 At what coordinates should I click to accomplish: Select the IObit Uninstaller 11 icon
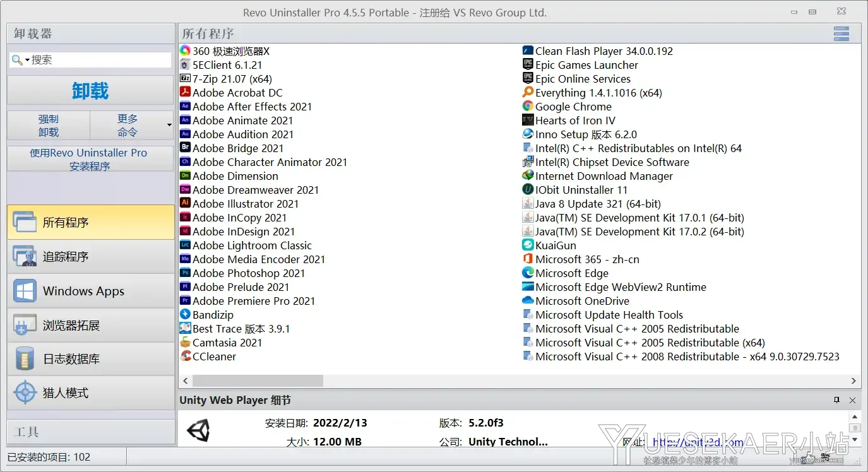pos(528,189)
